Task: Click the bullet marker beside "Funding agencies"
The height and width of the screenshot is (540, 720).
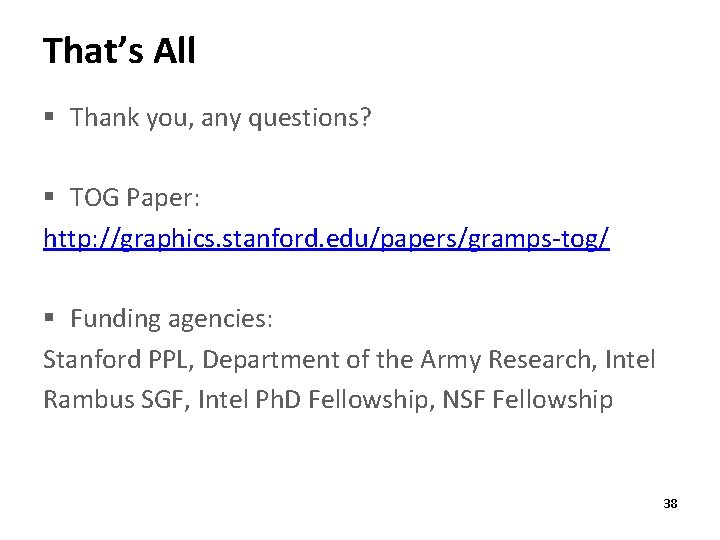Action: click(49, 317)
